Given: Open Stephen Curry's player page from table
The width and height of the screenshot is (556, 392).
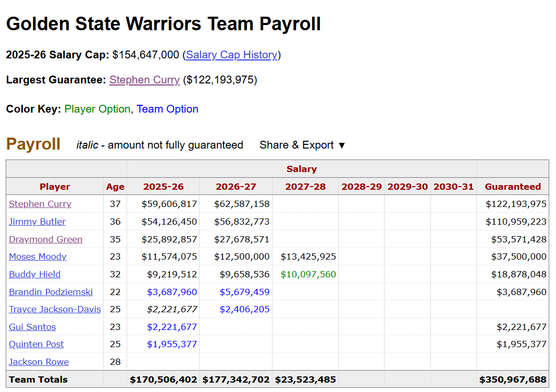Looking at the screenshot, I should tap(40, 204).
